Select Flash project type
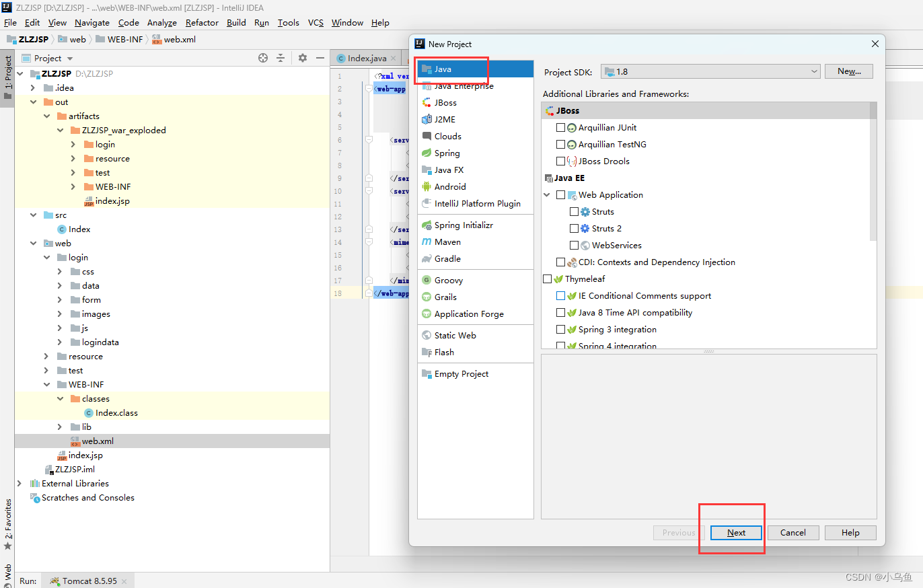This screenshot has width=923, height=588. [475, 353]
